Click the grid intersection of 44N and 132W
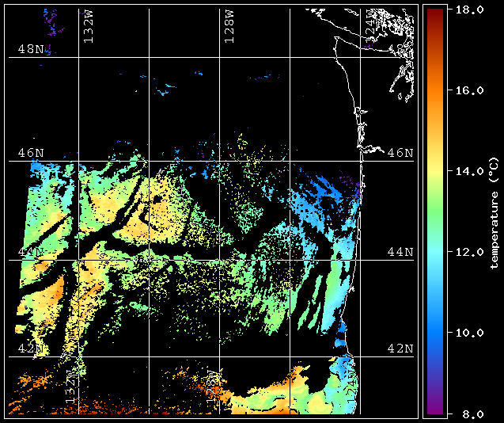The height and width of the screenshot is (423, 504). point(79,260)
